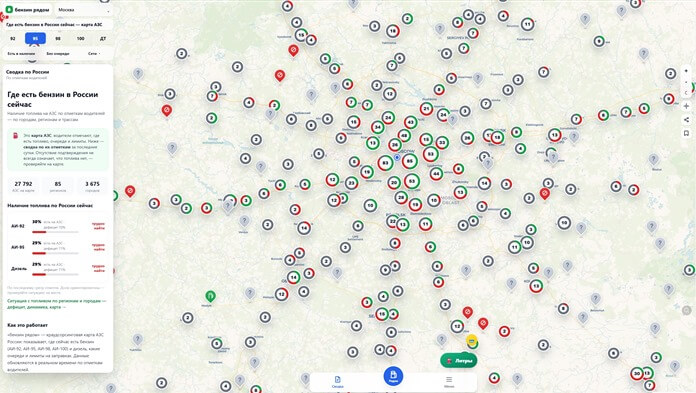The width and height of the screenshot is (696, 393).
Task: Click the green Литры button
Action: click(x=459, y=361)
